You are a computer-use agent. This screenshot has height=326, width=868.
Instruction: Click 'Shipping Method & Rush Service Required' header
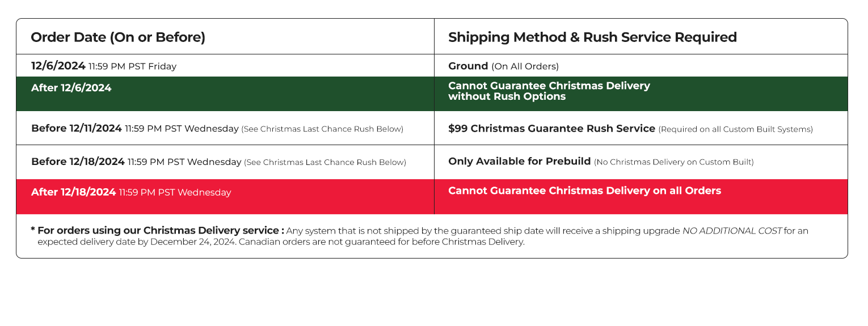click(x=592, y=37)
